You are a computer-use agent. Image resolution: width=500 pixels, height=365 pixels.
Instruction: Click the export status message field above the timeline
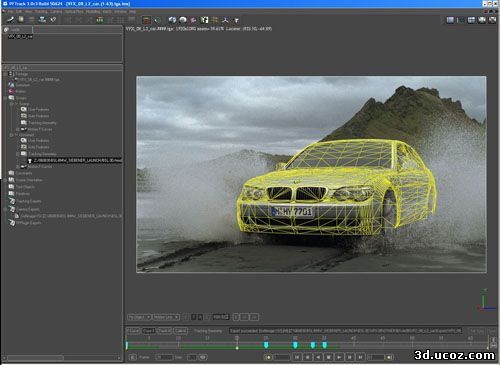(x=345, y=331)
